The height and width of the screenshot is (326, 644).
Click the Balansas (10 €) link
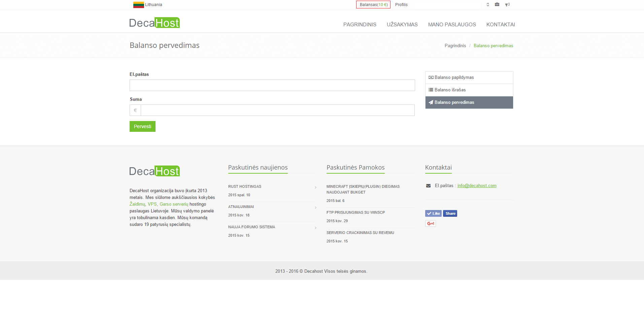click(x=373, y=5)
